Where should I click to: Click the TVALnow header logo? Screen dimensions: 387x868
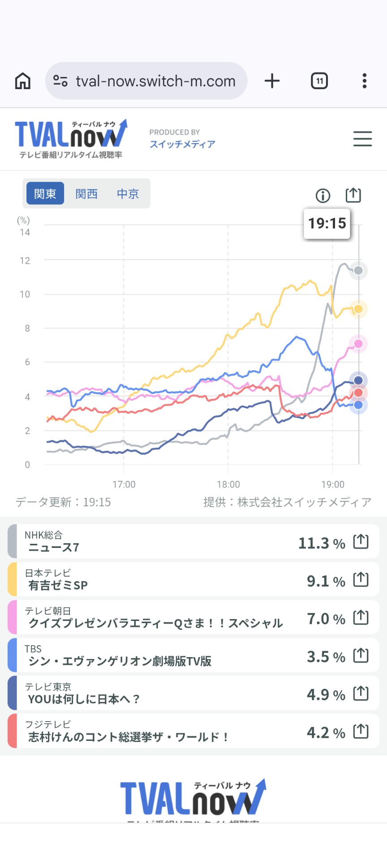click(x=71, y=139)
